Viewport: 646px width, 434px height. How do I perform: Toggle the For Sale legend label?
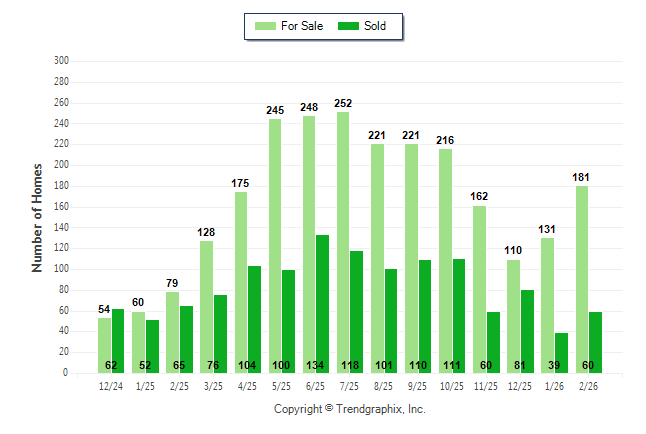303,26
